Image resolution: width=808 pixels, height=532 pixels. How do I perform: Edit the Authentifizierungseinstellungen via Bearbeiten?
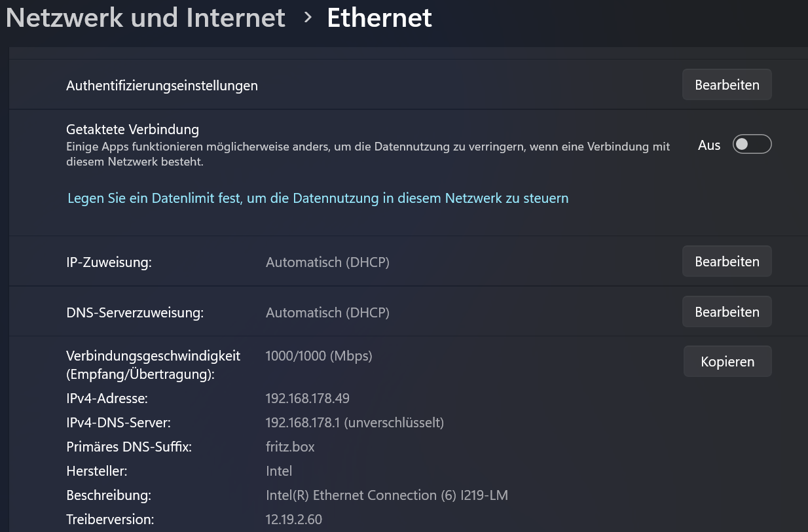coord(727,85)
